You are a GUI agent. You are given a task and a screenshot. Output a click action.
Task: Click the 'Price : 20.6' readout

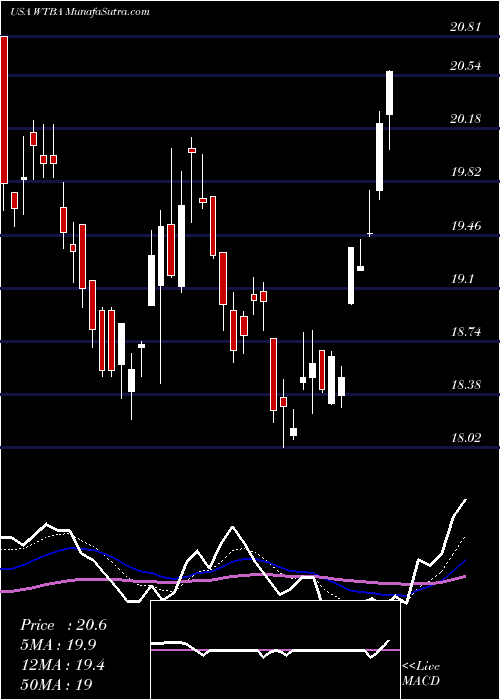point(63,625)
